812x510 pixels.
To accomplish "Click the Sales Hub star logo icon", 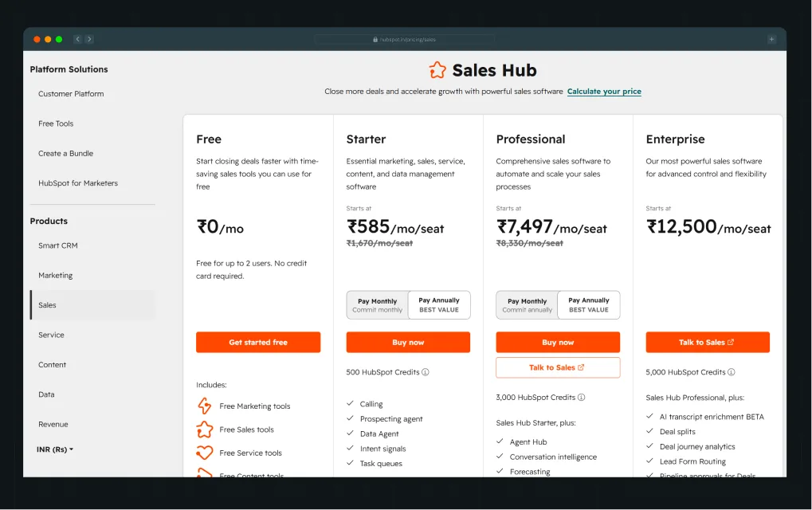I will pos(437,70).
